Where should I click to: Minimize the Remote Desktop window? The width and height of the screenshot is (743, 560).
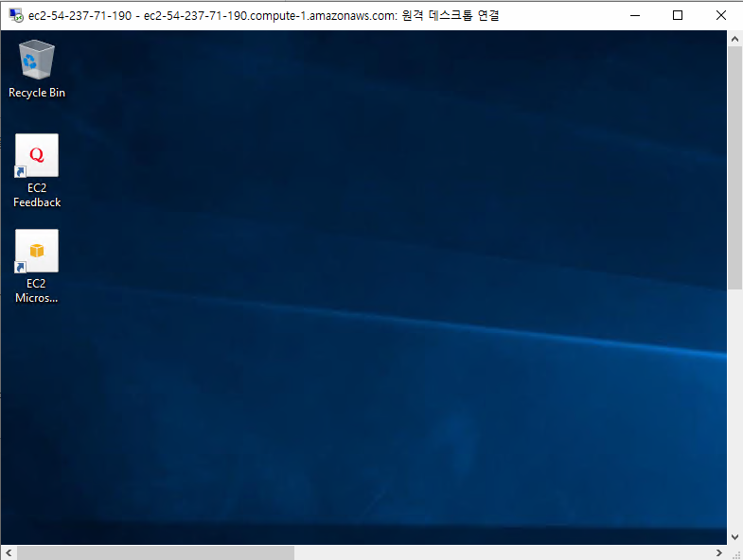[x=635, y=16]
